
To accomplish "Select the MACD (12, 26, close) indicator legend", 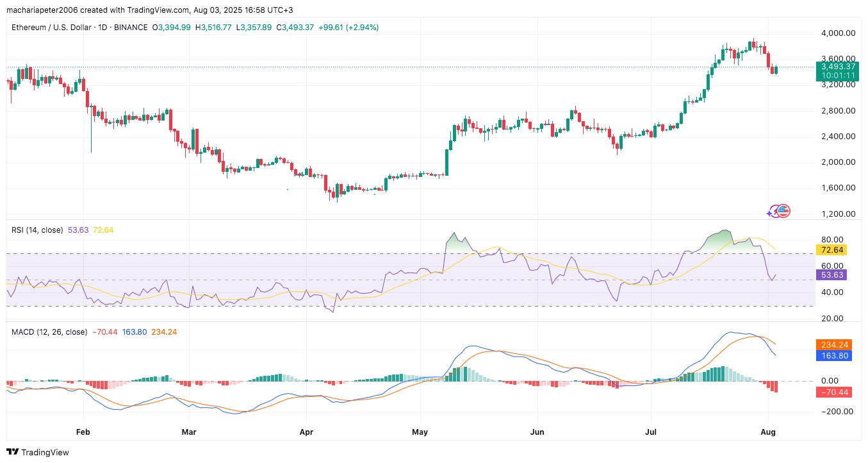I will [49, 332].
